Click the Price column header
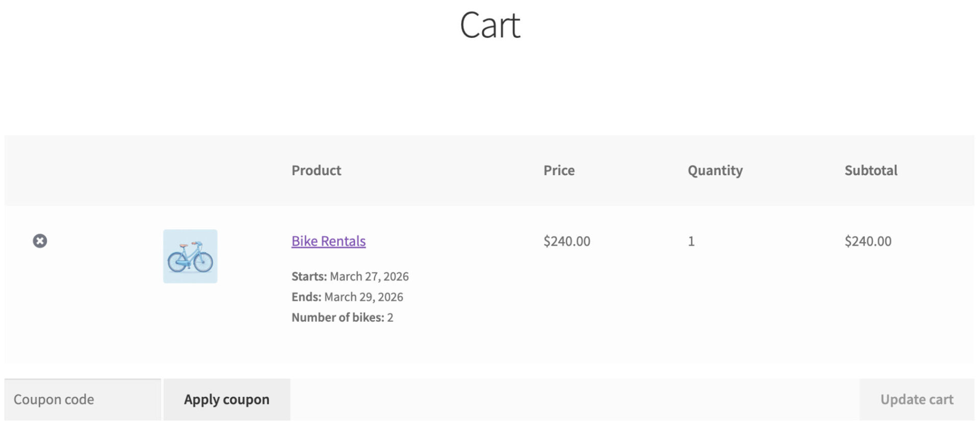The width and height of the screenshot is (980, 427). [x=559, y=170]
